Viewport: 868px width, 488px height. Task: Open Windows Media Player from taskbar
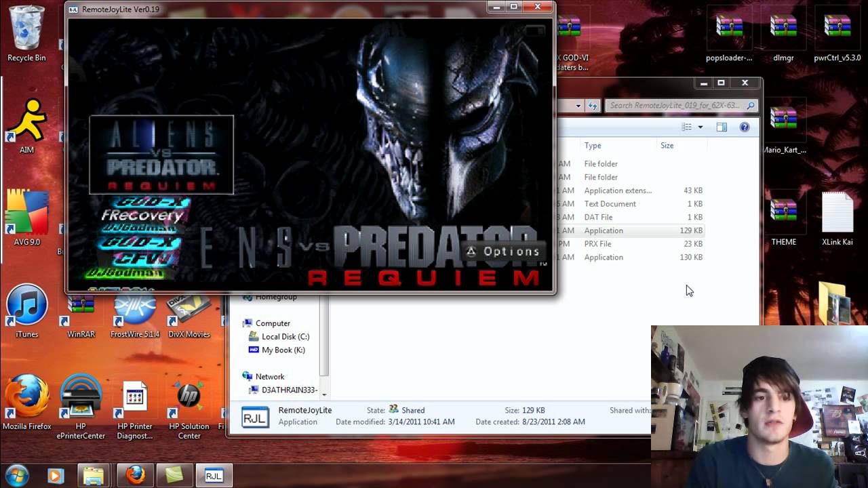point(56,476)
